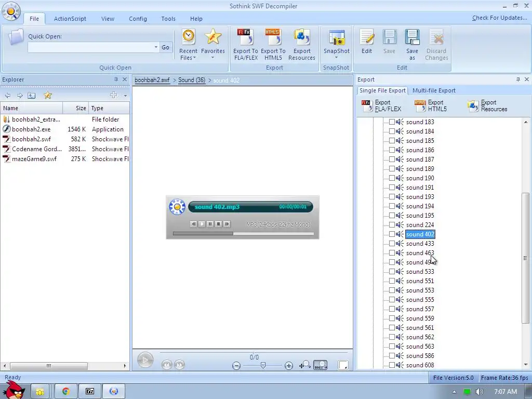532x399 pixels.
Task: Open 7-Zip from the taskbar
Action: (89, 392)
